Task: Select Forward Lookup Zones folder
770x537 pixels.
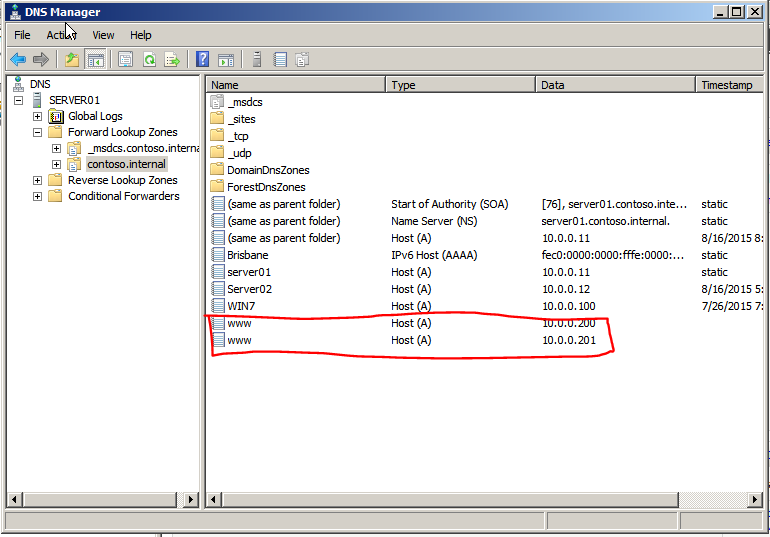Action: 123,132
